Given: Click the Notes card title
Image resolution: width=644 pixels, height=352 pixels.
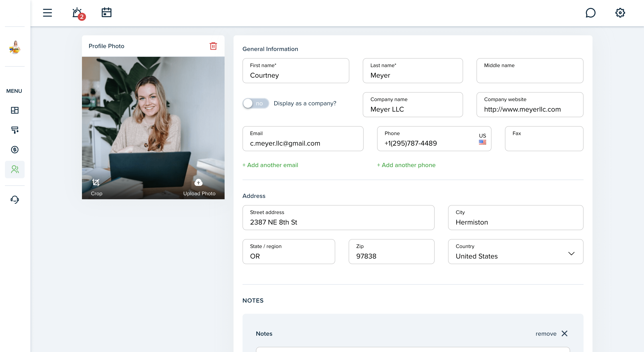Looking at the screenshot, I should click(264, 334).
